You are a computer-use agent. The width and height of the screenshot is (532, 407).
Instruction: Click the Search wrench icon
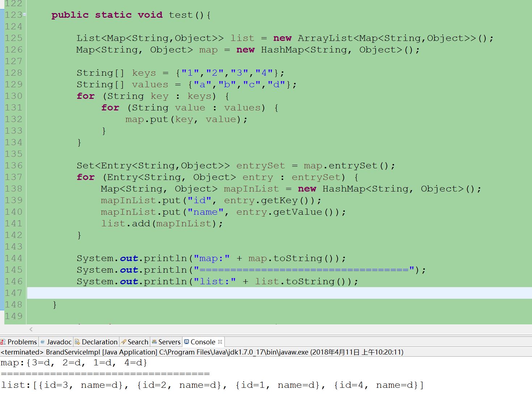pyautogui.click(x=123, y=342)
